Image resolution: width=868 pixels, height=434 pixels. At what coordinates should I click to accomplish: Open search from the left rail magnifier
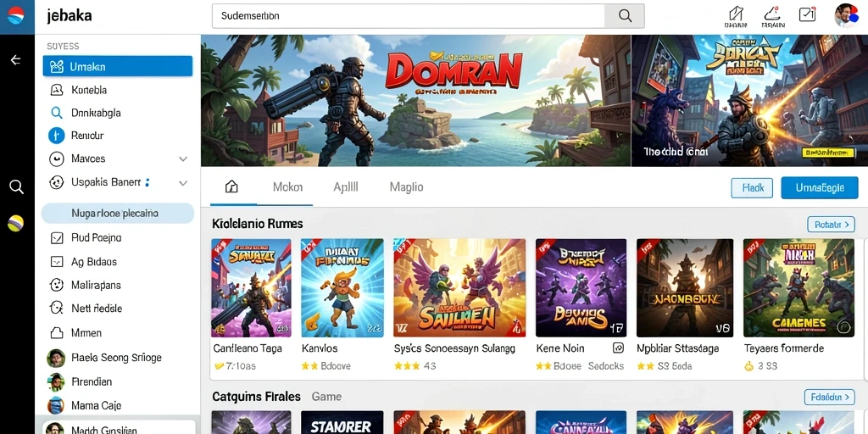pyautogui.click(x=17, y=187)
